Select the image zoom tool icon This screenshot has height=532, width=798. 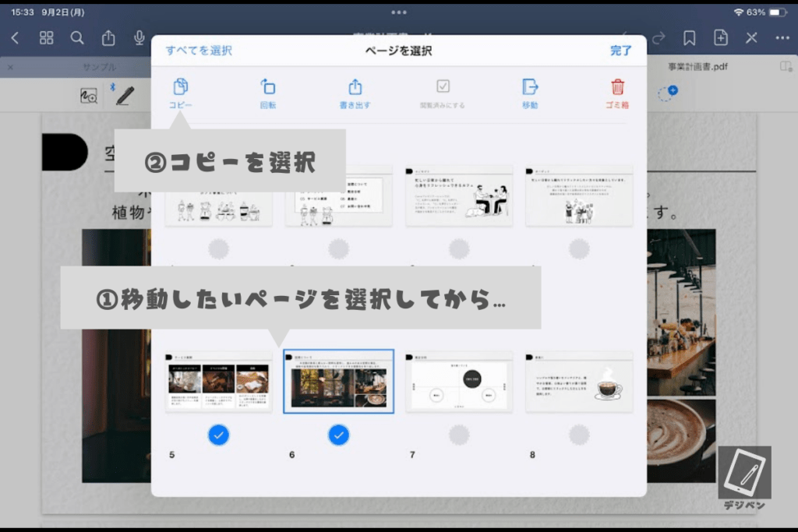coord(89,96)
